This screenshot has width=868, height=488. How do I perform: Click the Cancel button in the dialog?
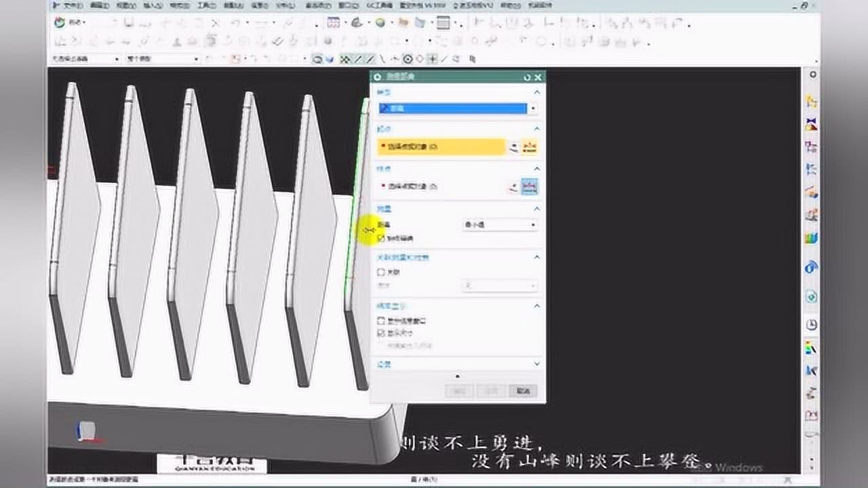click(523, 391)
